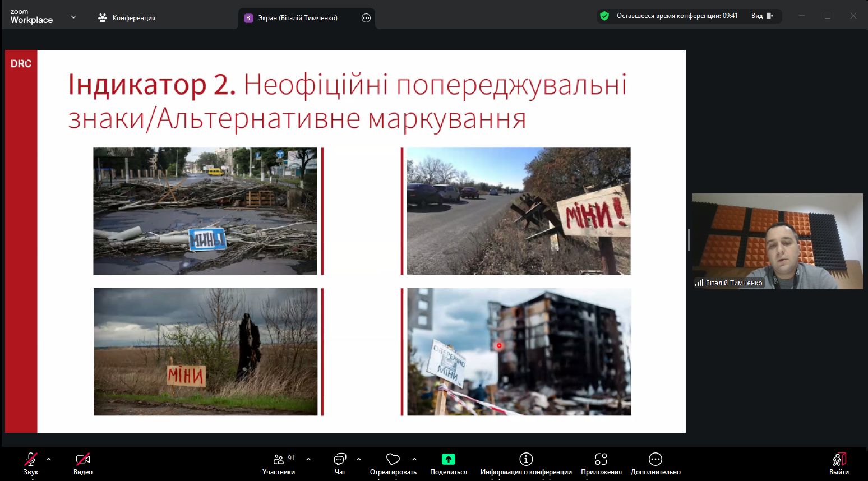The image size is (868, 481).
Task: Open the Чат chat panel
Action: [x=340, y=460]
